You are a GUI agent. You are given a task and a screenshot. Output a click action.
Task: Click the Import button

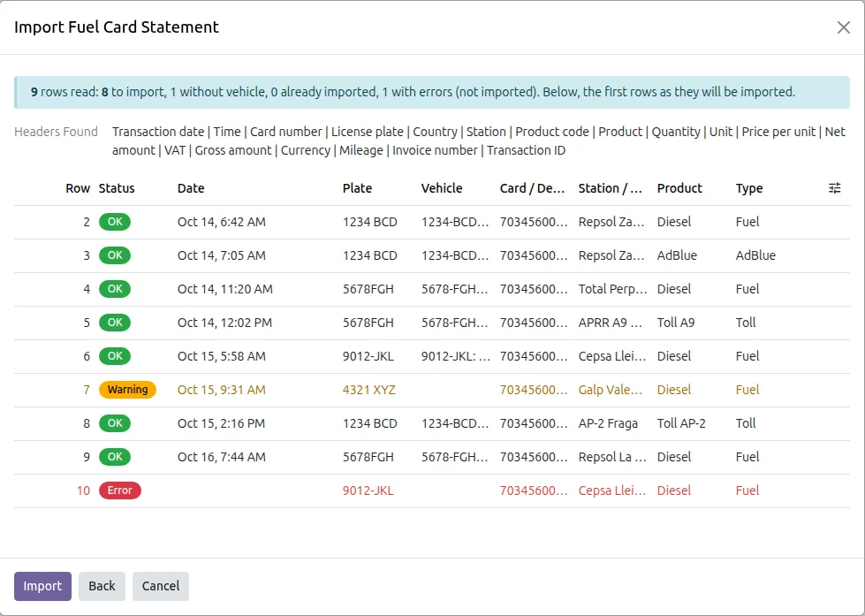click(x=42, y=586)
